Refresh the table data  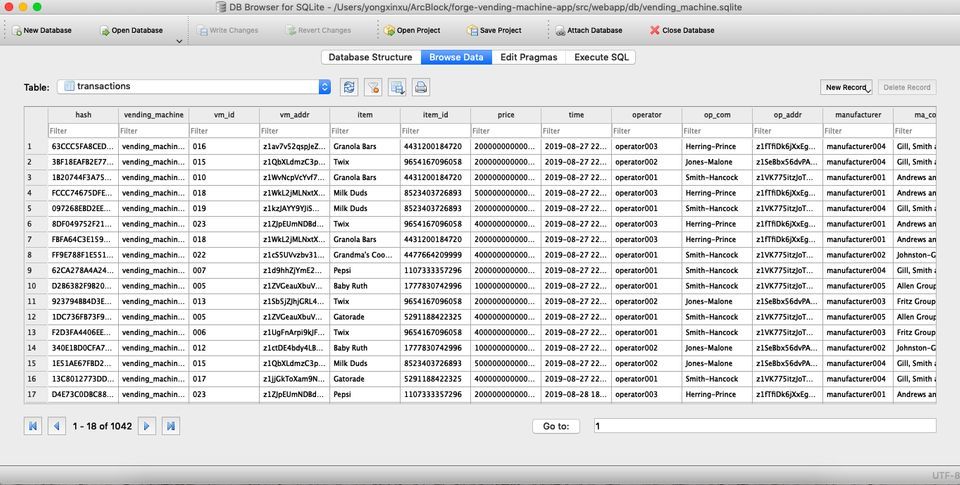349,87
